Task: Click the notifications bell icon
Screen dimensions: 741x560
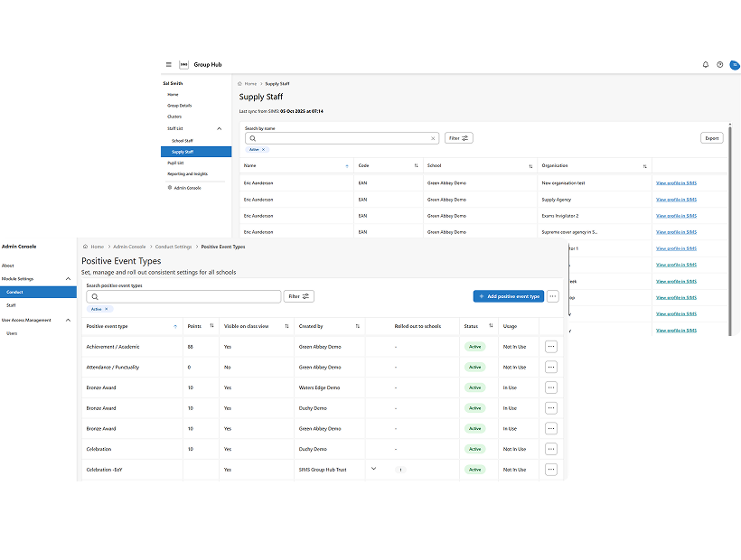Action: pos(706,65)
